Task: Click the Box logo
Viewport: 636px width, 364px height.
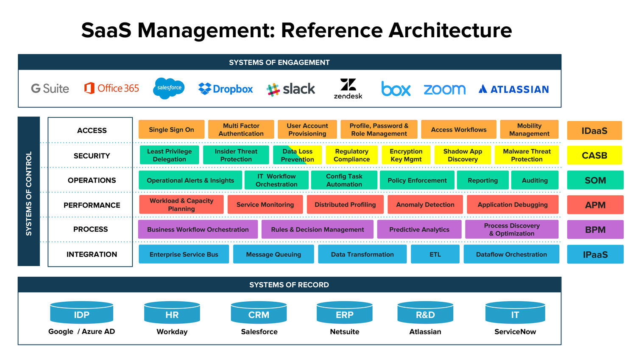Action: coord(396,89)
